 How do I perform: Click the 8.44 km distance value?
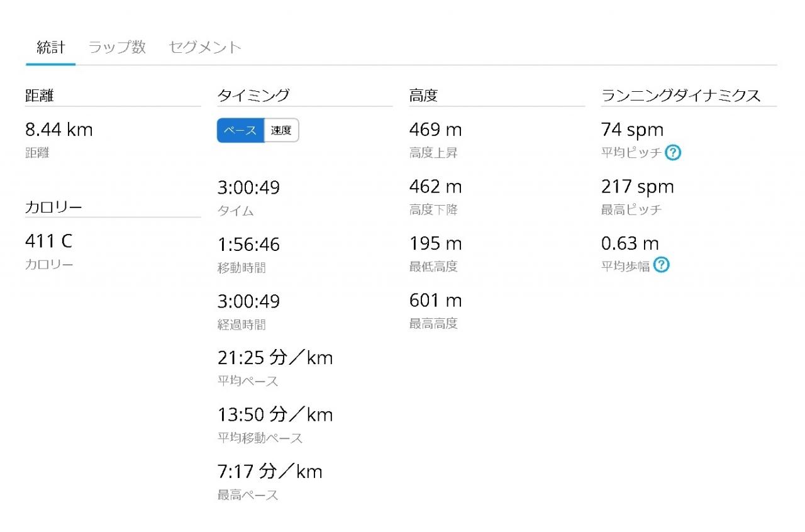(59, 130)
